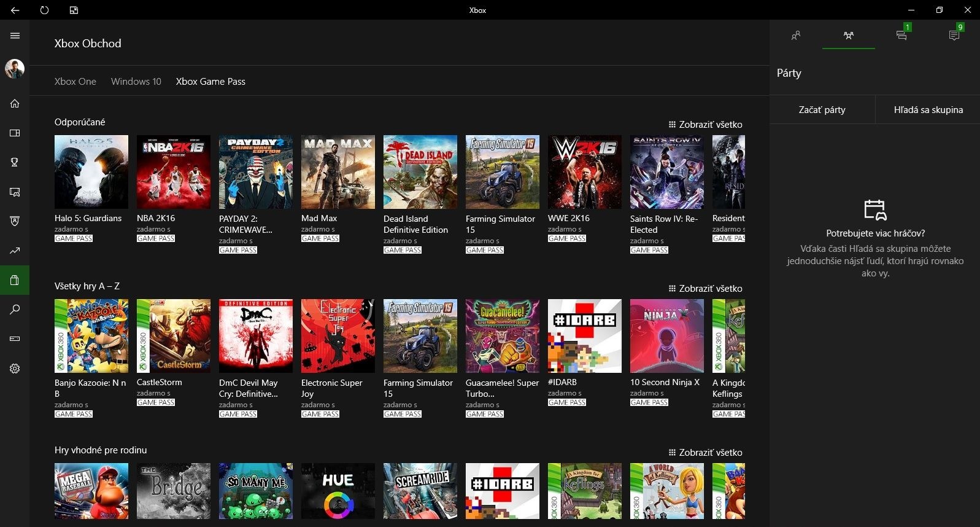Open the Trending arrow icon

pyautogui.click(x=15, y=251)
